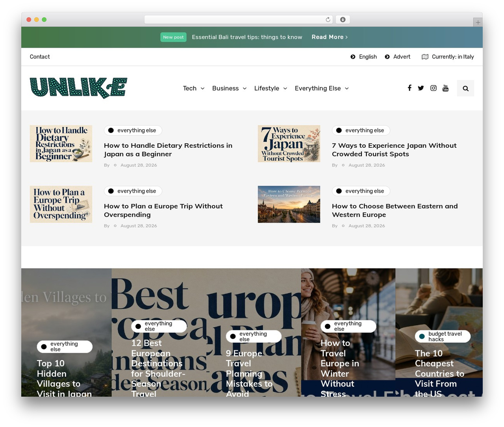Open How to Choose Between Eastern title

point(395,210)
